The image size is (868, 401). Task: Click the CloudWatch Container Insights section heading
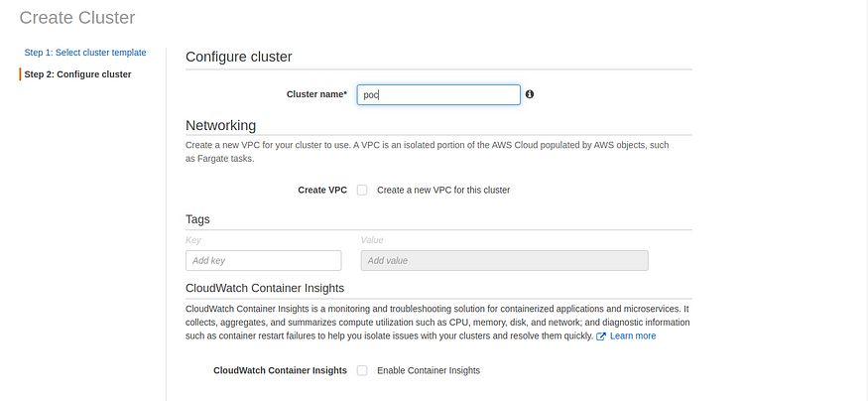(264, 288)
